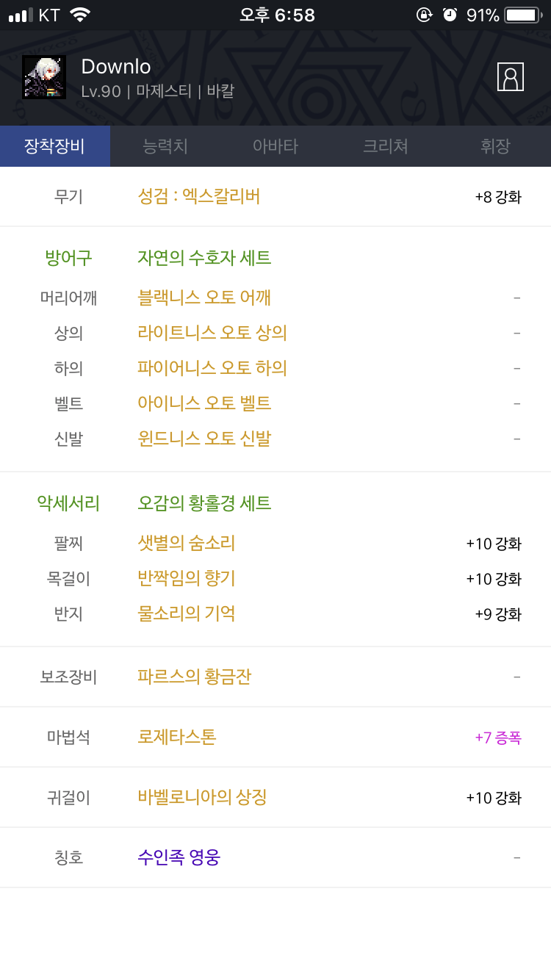Open weapon 성검 : 엑스칼리버 details
551x980 pixels.
(x=199, y=196)
